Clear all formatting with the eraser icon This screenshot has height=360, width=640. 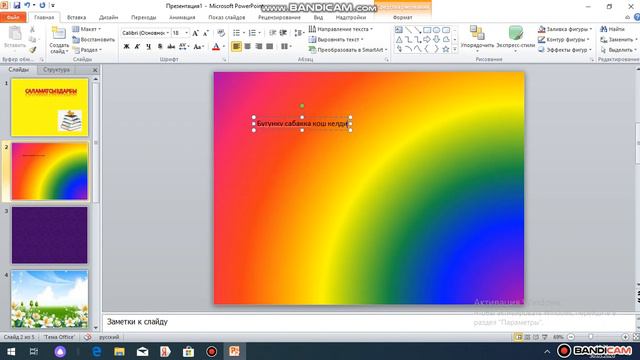point(221,33)
